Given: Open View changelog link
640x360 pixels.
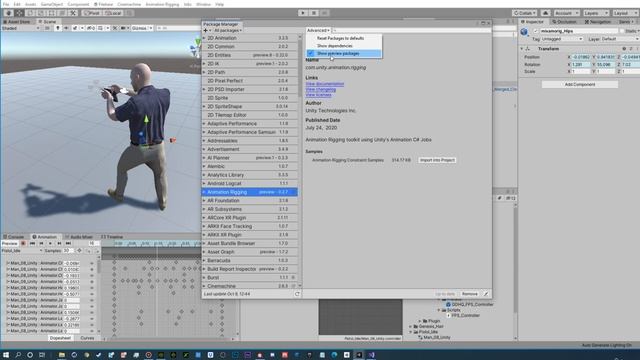Looking at the screenshot, I should (321, 89).
